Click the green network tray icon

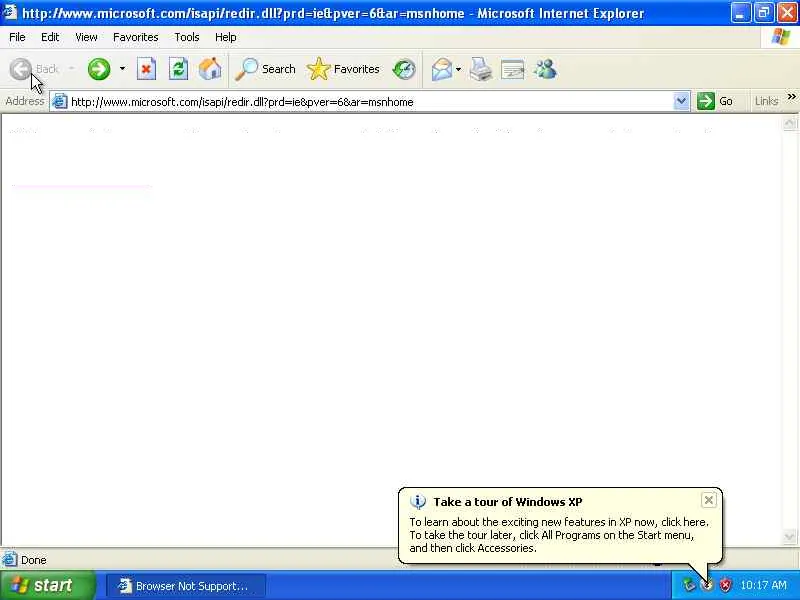point(689,585)
